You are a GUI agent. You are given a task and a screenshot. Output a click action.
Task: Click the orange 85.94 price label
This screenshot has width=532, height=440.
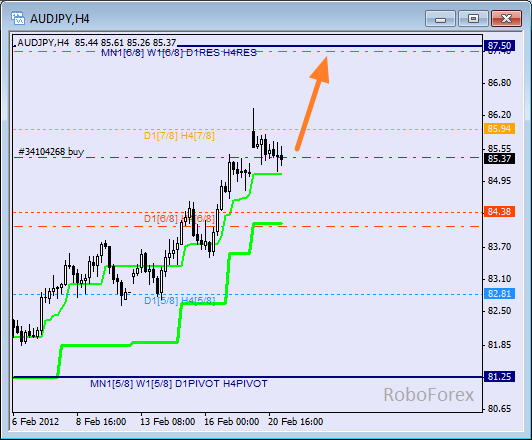click(499, 129)
